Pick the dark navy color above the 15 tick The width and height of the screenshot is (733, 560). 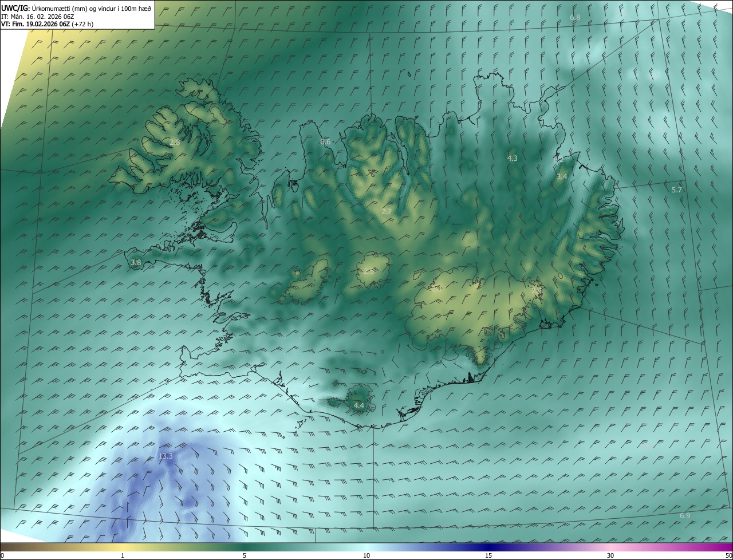point(488,547)
